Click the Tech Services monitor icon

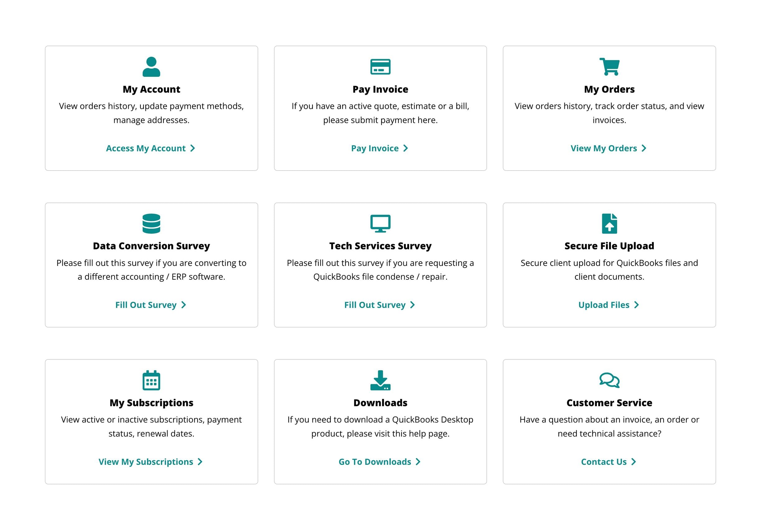tap(380, 223)
